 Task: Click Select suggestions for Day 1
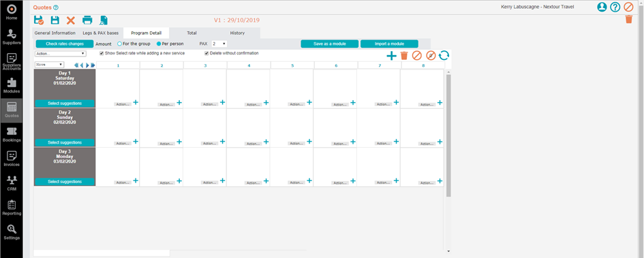[x=65, y=103]
